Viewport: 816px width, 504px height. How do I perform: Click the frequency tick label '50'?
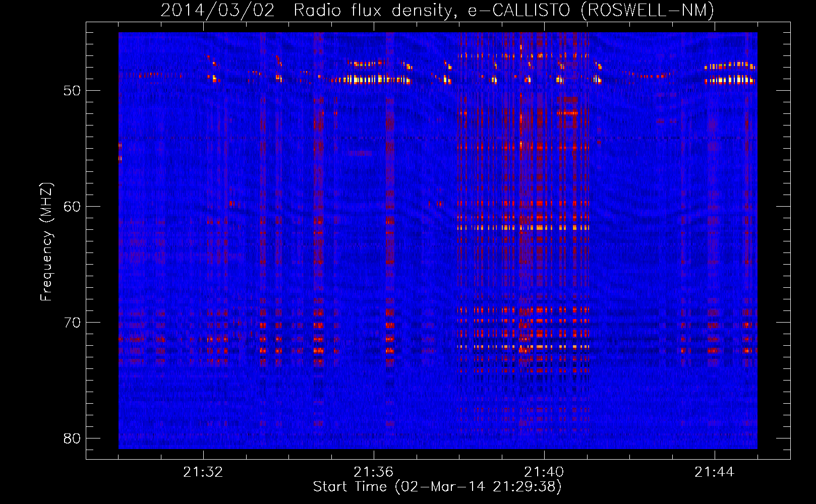72,91
